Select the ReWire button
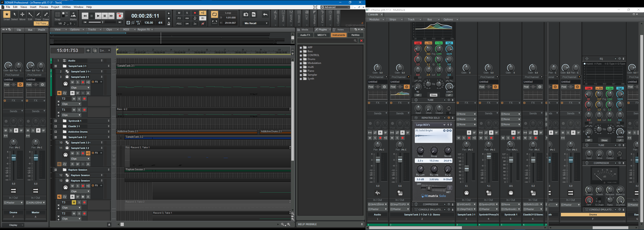The image size is (644, 230). click(355, 35)
